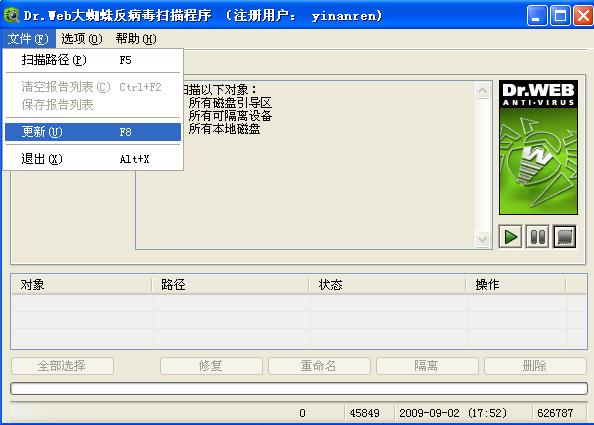Close the Dr.Web scanner window
Image resolution: width=594 pixels, height=425 pixels.
pos(583,16)
